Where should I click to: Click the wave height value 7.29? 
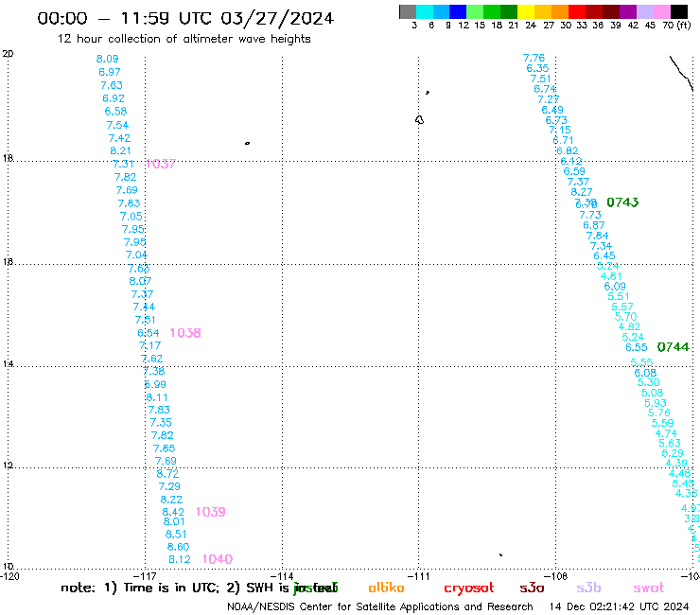click(x=169, y=486)
